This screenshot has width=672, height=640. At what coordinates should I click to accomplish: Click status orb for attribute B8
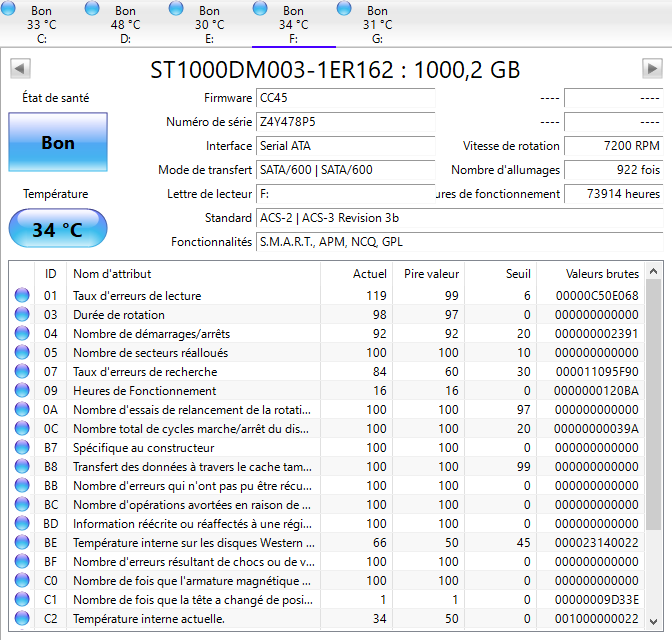[x=22, y=466]
